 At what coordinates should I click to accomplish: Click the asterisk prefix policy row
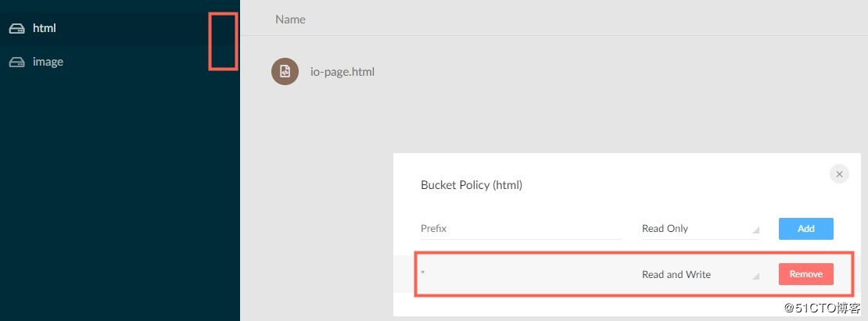623,274
